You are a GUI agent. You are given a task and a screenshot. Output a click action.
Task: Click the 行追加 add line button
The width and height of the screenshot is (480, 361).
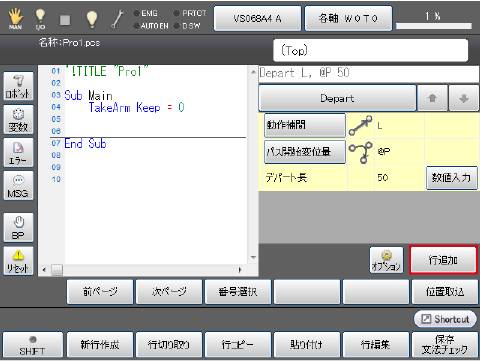coord(443,260)
